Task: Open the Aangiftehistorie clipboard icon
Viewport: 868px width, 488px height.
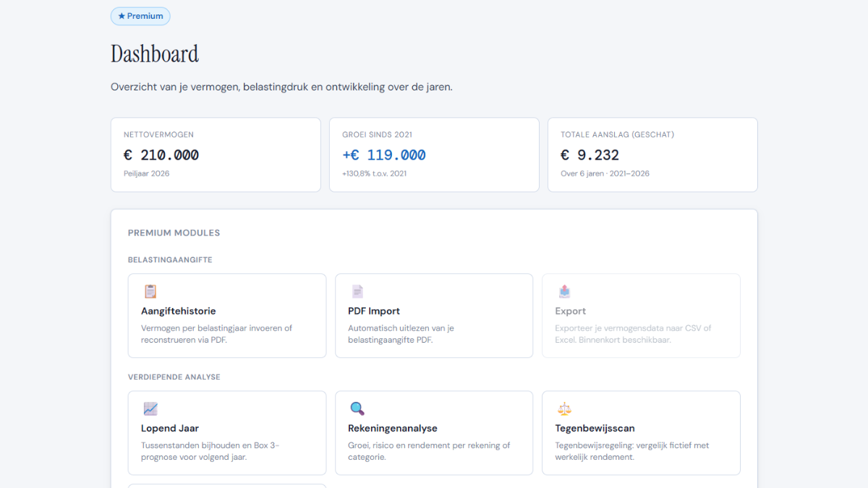Action: click(x=150, y=291)
